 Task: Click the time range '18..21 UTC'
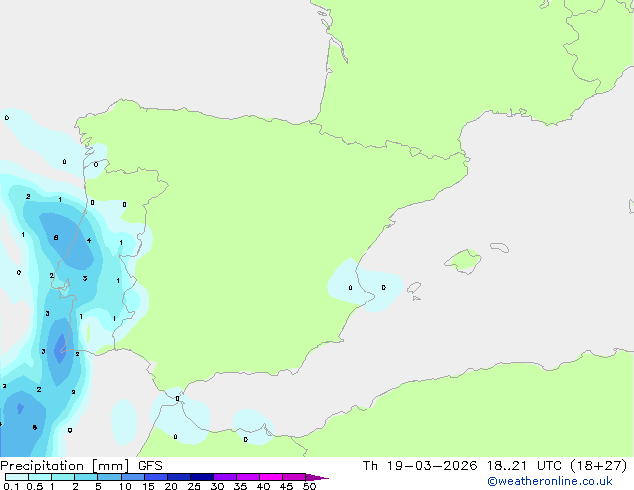(524, 466)
